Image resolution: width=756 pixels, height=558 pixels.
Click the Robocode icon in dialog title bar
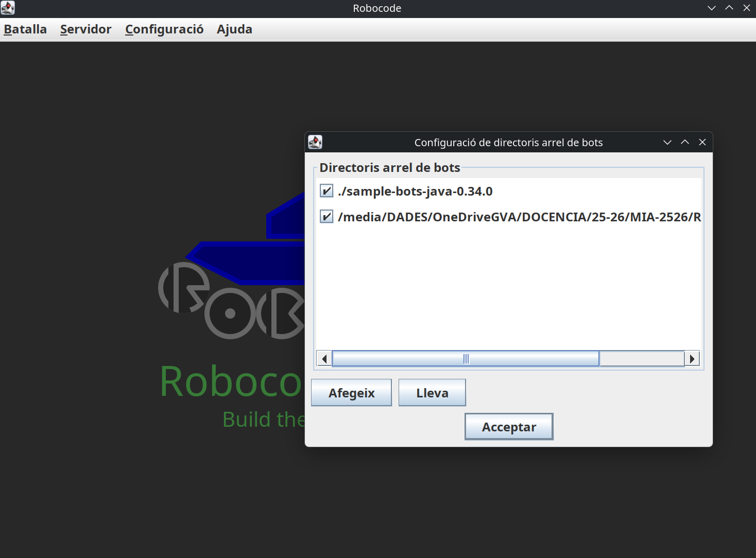click(x=315, y=142)
